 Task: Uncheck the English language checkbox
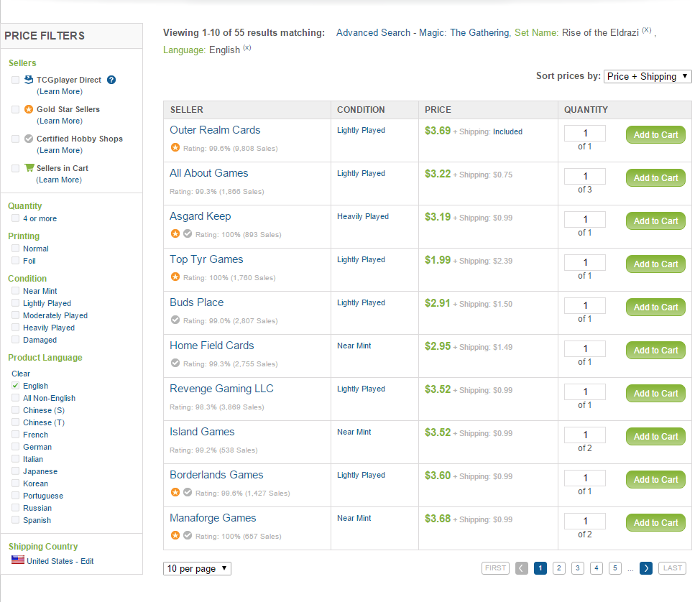coord(16,385)
